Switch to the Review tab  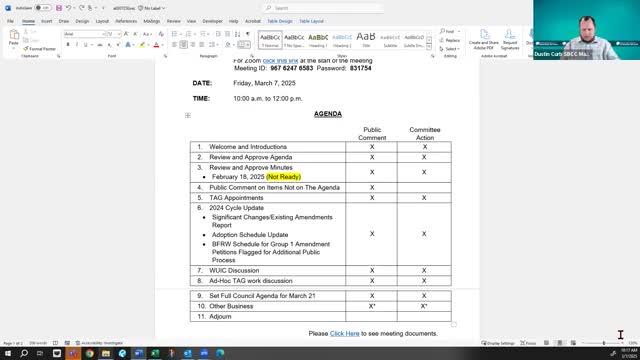tap(173, 21)
